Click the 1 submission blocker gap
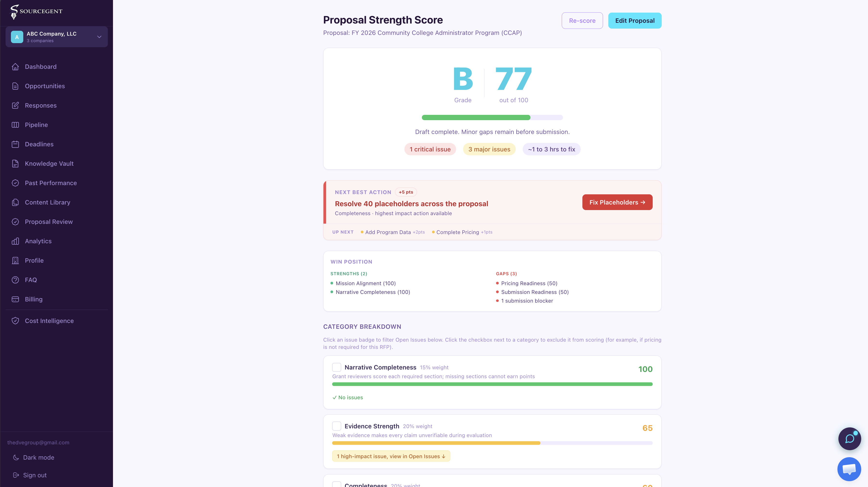Image resolution: width=868 pixels, height=487 pixels. pos(527,301)
